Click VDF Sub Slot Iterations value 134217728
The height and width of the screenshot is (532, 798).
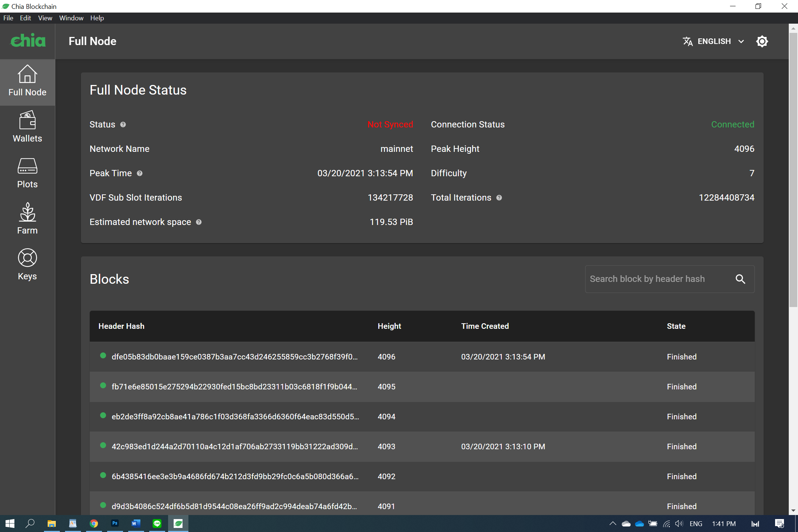coord(390,198)
